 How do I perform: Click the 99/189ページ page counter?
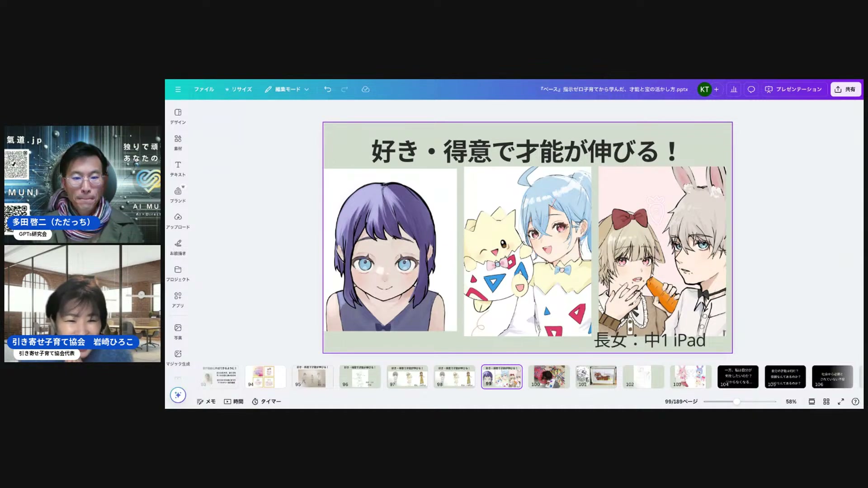coord(681,401)
